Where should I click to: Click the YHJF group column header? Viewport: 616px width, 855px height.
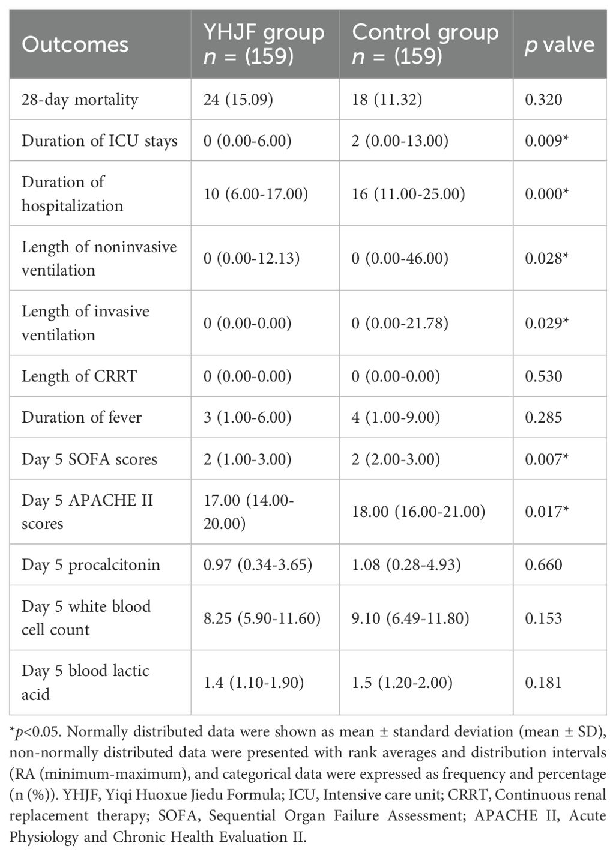pos(264,44)
